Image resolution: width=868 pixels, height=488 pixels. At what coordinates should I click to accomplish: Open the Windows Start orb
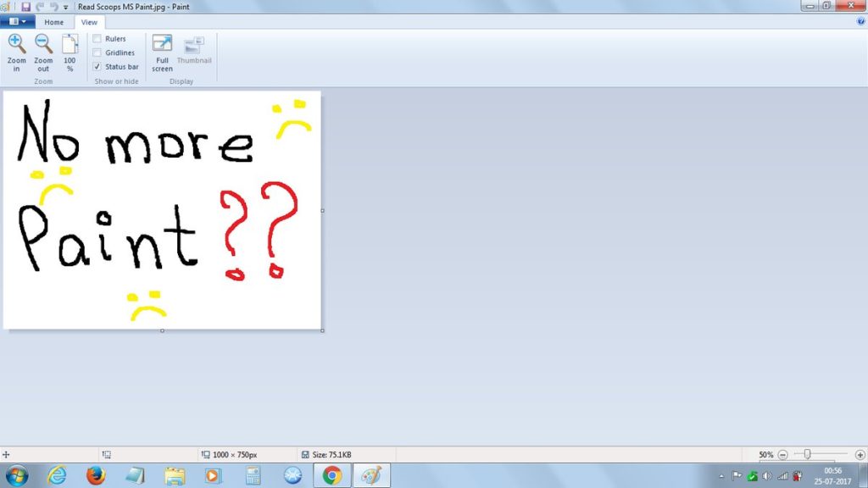pos(17,476)
